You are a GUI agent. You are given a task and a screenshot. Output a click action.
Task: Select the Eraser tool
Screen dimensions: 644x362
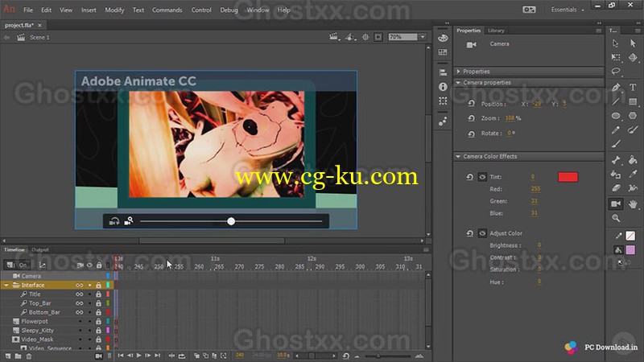(616, 188)
